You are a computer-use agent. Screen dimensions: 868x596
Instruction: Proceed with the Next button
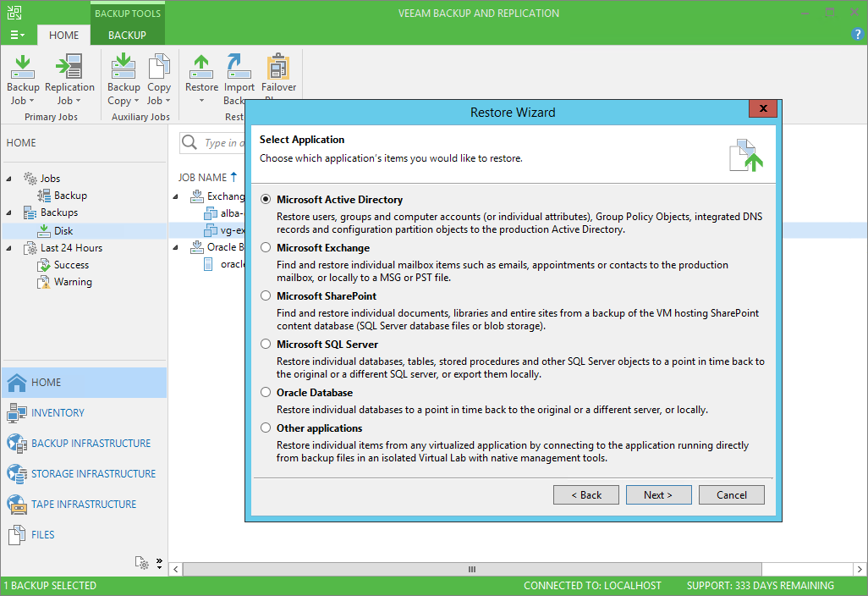(659, 494)
